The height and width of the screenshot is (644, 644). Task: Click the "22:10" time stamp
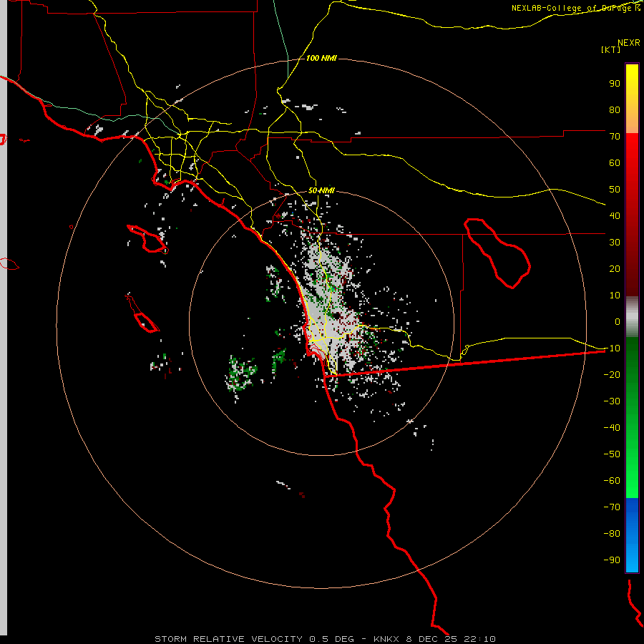tap(479, 639)
